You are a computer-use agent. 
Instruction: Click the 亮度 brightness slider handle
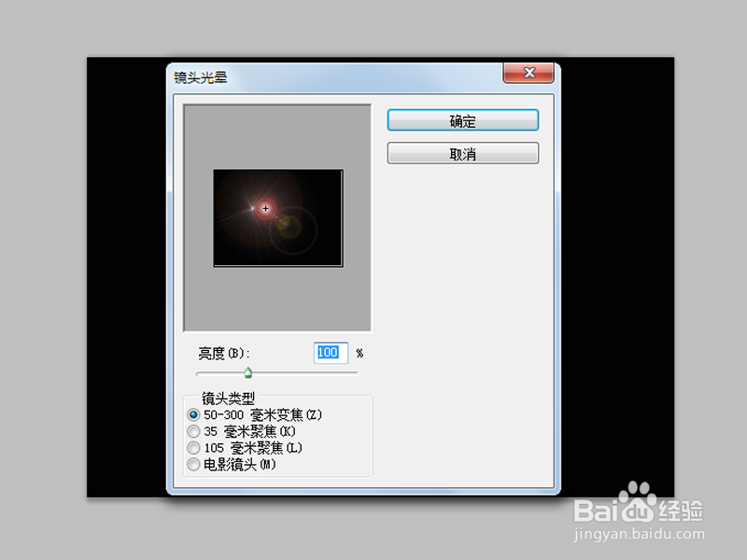pyautogui.click(x=247, y=372)
